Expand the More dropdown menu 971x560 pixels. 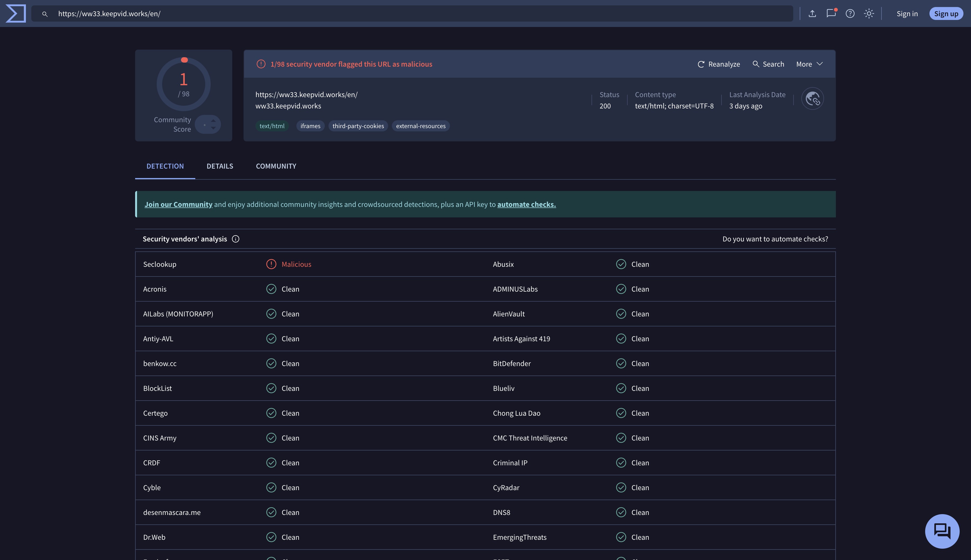[x=809, y=64]
